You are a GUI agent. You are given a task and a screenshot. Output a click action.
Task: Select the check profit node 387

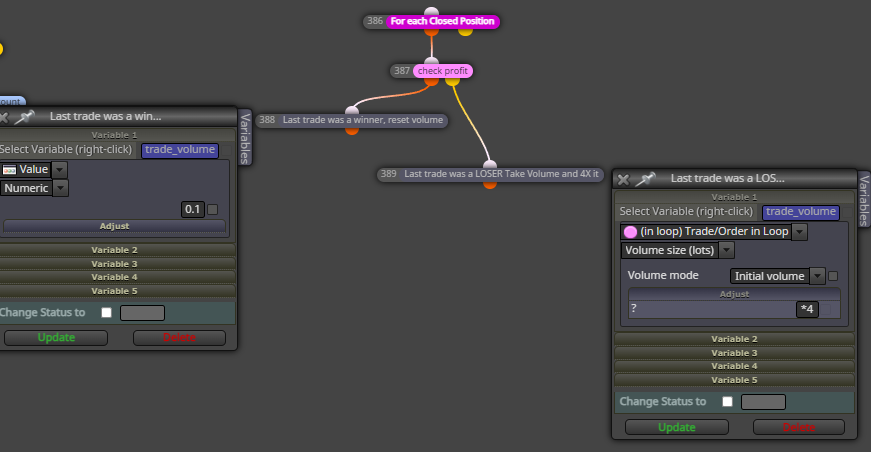432,71
